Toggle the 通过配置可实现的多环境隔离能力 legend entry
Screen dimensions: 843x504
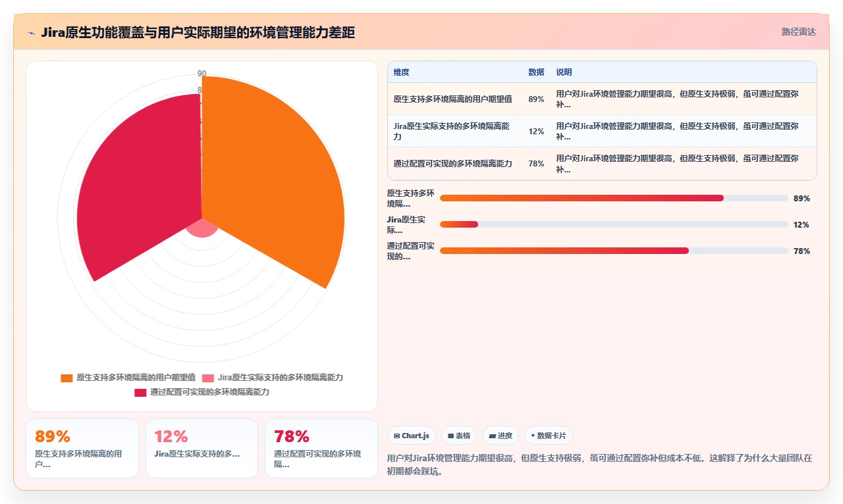pos(202,392)
